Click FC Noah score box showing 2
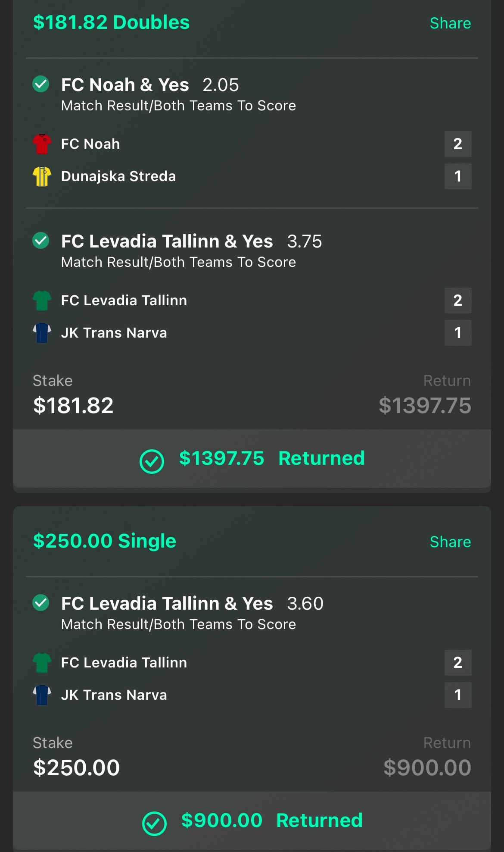This screenshot has width=504, height=852. coord(458,144)
